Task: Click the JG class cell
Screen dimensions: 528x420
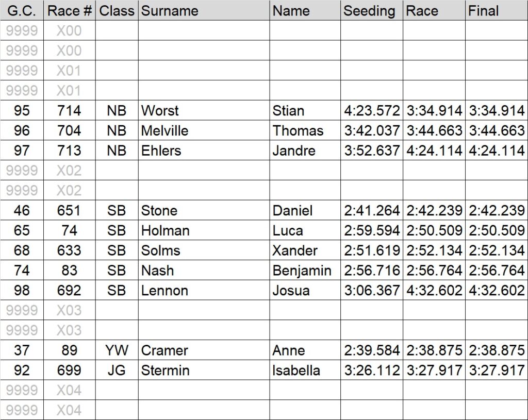Action: (117, 370)
